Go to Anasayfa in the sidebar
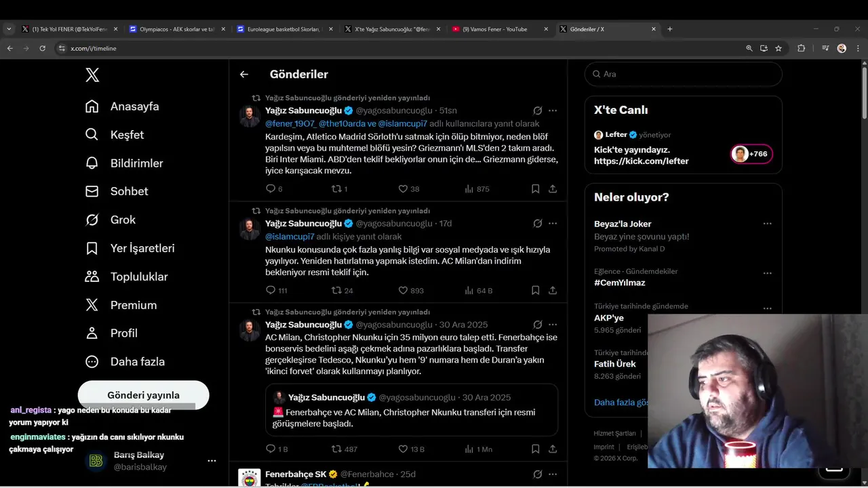The height and width of the screenshot is (488, 868). (x=122, y=106)
